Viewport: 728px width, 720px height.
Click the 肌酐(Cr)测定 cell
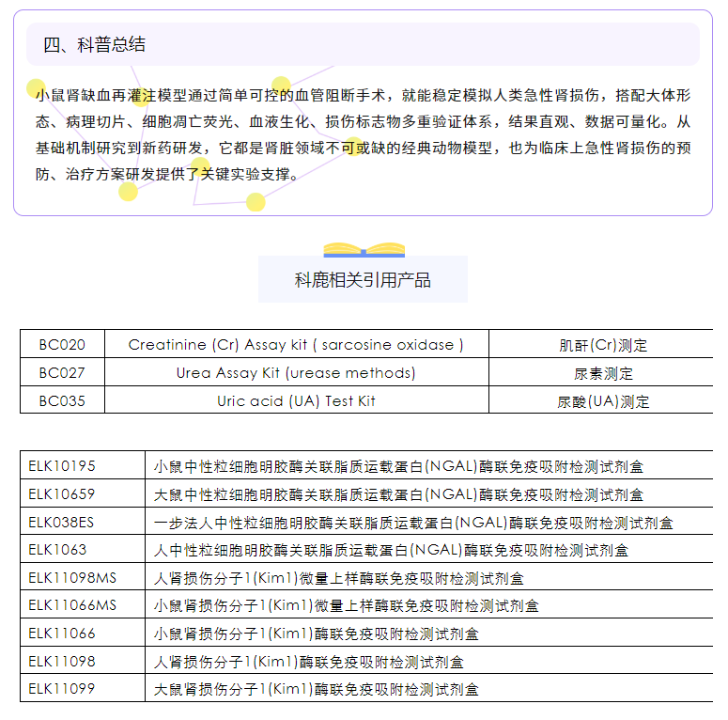[603, 345]
